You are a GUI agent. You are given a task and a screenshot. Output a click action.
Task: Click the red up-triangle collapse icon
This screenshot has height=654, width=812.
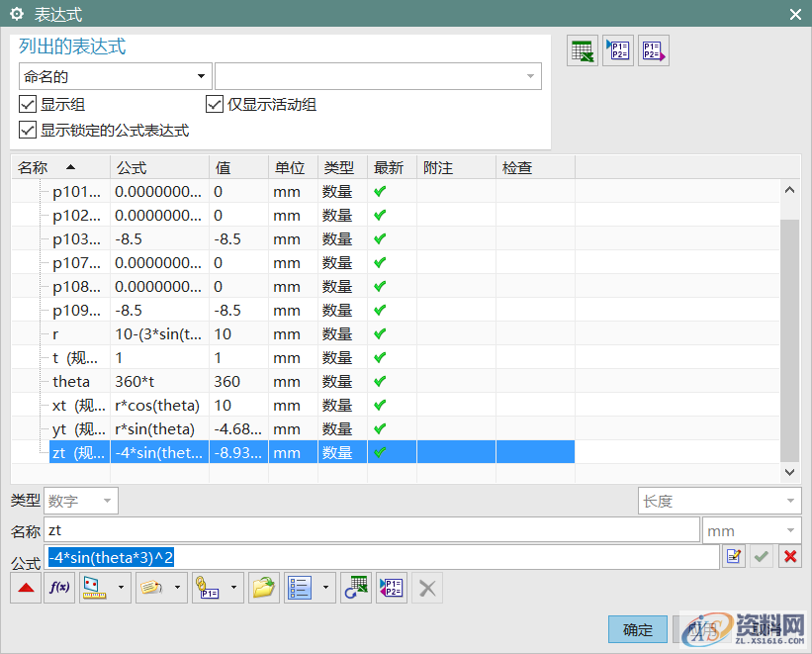(26, 588)
